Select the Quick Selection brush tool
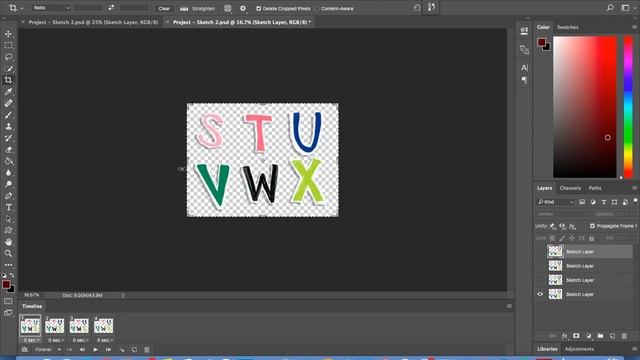Screen dimensions: 640x360 point(8,69)
